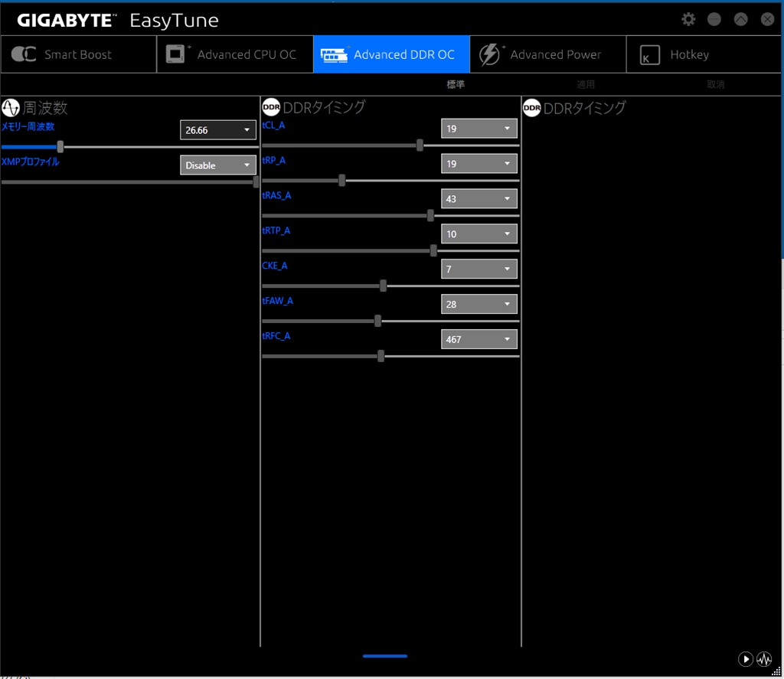Image resolution: width=784 pixels, height=679 pixels.
Task: Click the blue page indicator bar at bottom
Action: click(385, 655)
